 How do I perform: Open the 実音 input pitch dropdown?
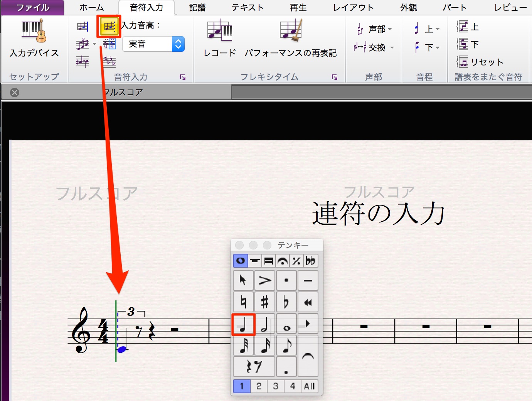153,44
